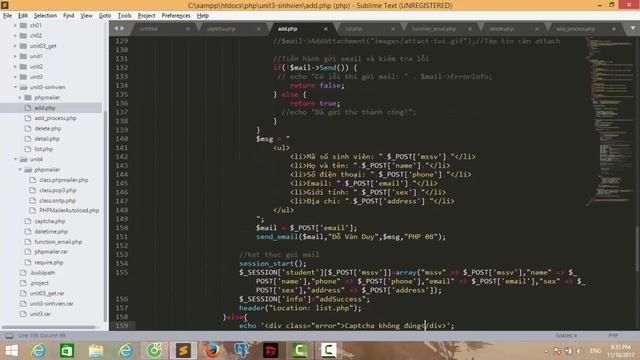Select unit3-sinhvien.rar in sidebar
Image resolution: width=640 pixels, height=360 pixels.
[51, 304]
